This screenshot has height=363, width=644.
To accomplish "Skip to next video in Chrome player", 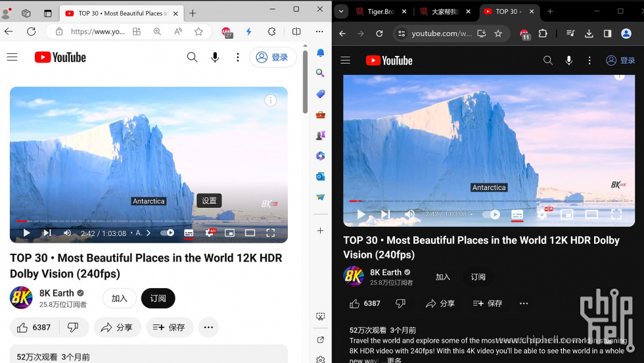I will (385, 214).
